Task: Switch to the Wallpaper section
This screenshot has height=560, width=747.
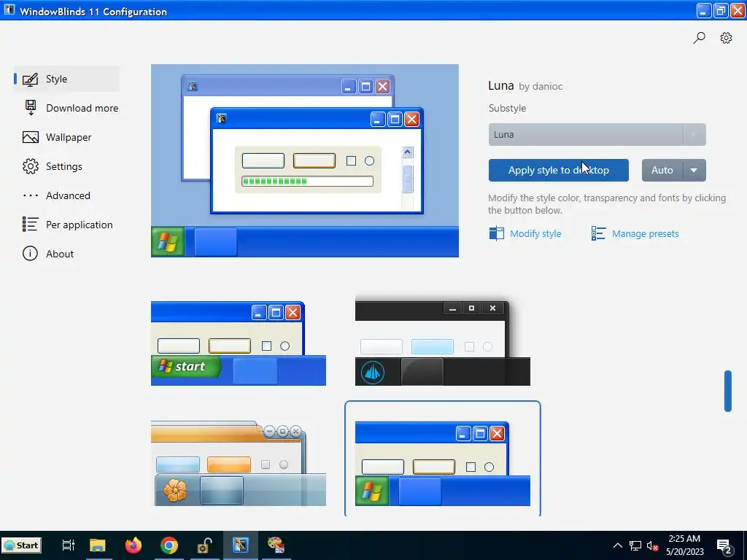Action: click(x=69, y=137)
